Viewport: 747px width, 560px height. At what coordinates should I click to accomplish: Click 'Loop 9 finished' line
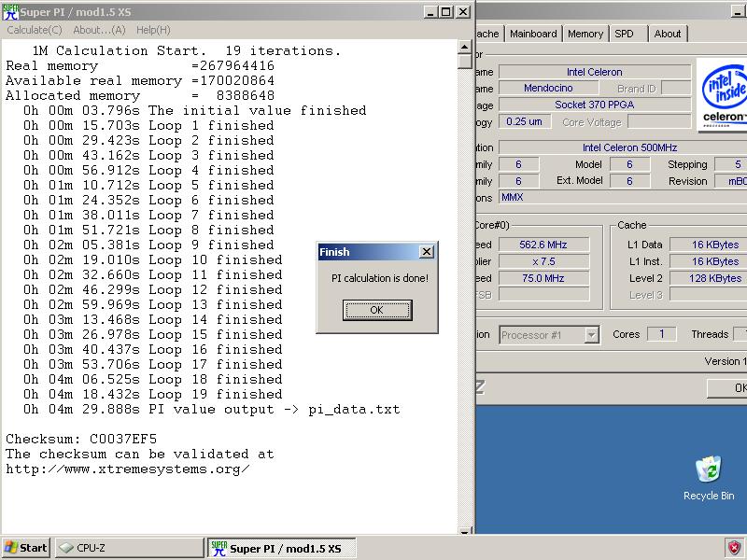[x=148, y=245]
